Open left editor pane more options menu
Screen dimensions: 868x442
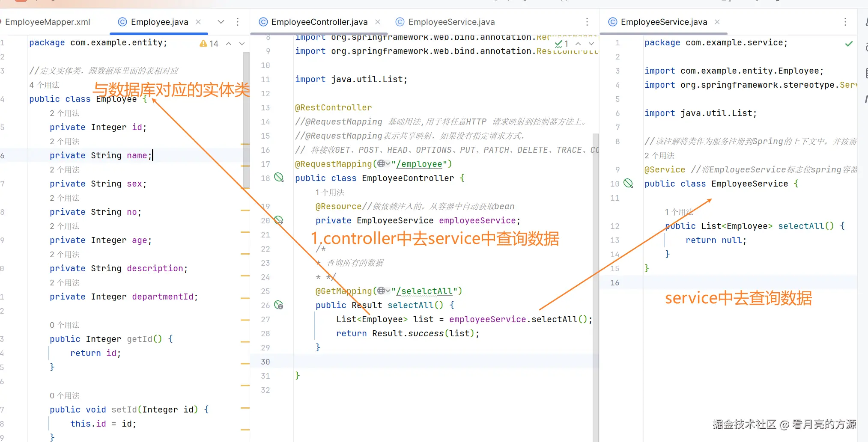pos(238,22)
